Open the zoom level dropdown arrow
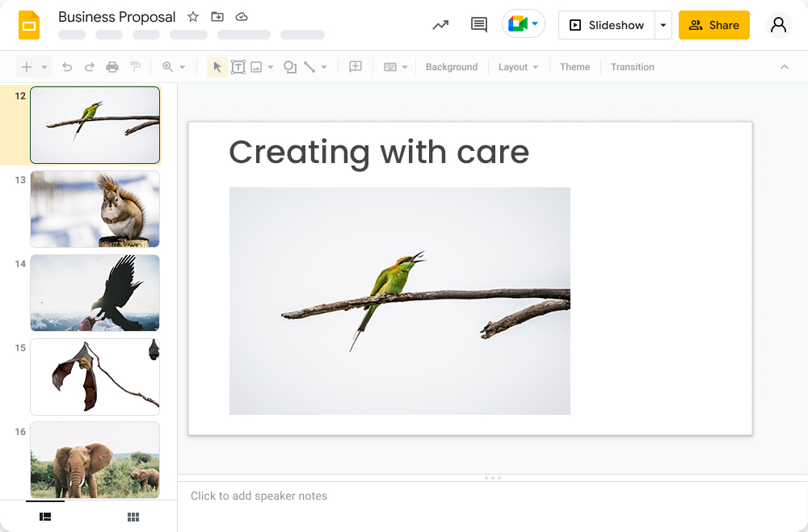The image size is (808, 532). tap(183, 67)
